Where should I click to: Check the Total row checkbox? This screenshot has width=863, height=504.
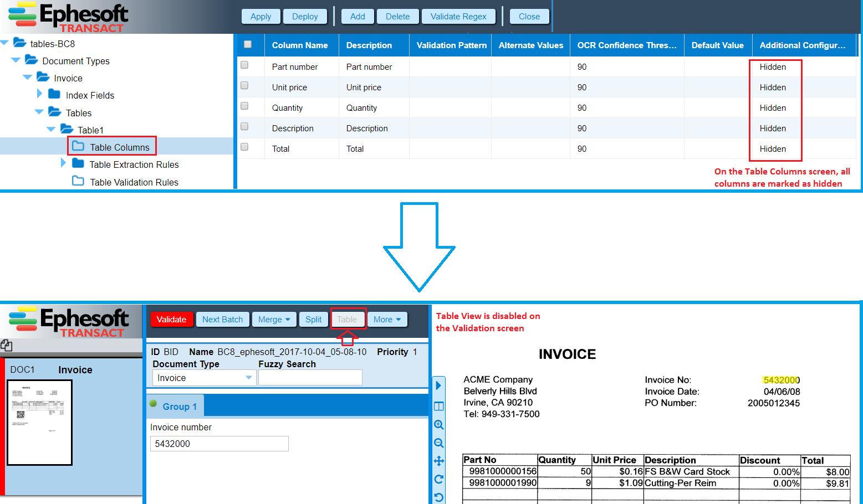(244, 147)
